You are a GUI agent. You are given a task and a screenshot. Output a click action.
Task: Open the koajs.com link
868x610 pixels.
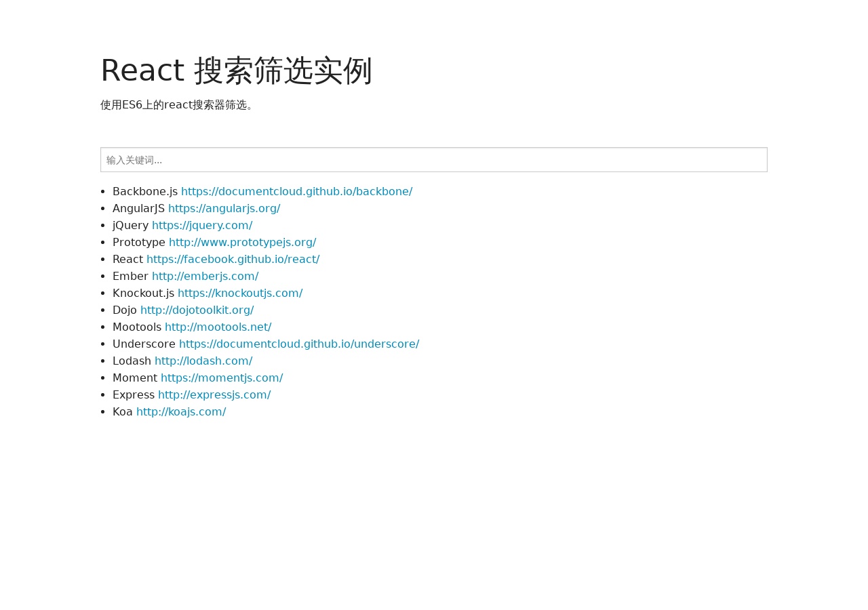181,411
